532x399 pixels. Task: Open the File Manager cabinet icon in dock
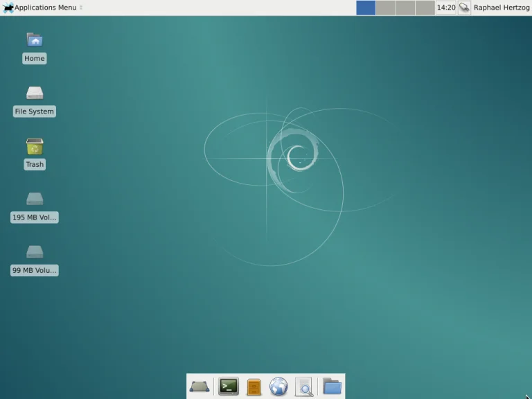(254, 387)
